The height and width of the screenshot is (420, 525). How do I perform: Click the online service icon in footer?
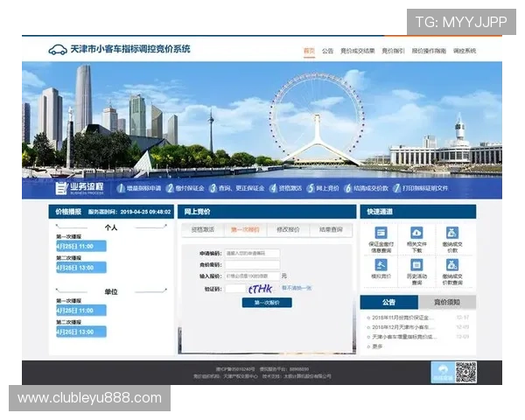[444, 372]
